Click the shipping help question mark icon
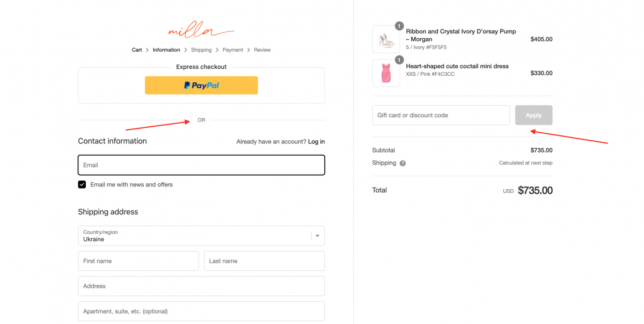 pos(402,163)
